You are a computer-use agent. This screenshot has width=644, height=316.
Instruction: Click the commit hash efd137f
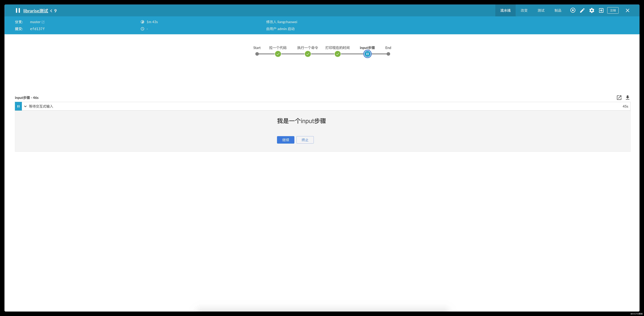pyautogui.click(x=37, y=29)
